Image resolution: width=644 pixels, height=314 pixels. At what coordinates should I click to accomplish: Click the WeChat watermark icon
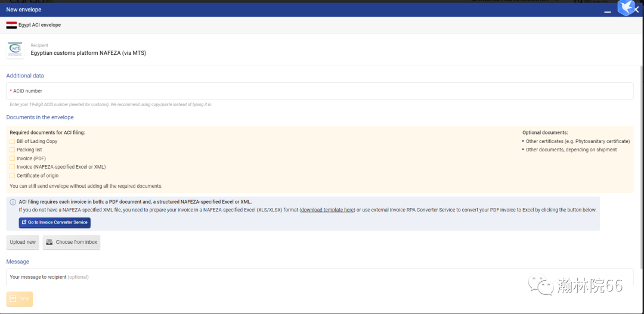click(x=544, y=286)
